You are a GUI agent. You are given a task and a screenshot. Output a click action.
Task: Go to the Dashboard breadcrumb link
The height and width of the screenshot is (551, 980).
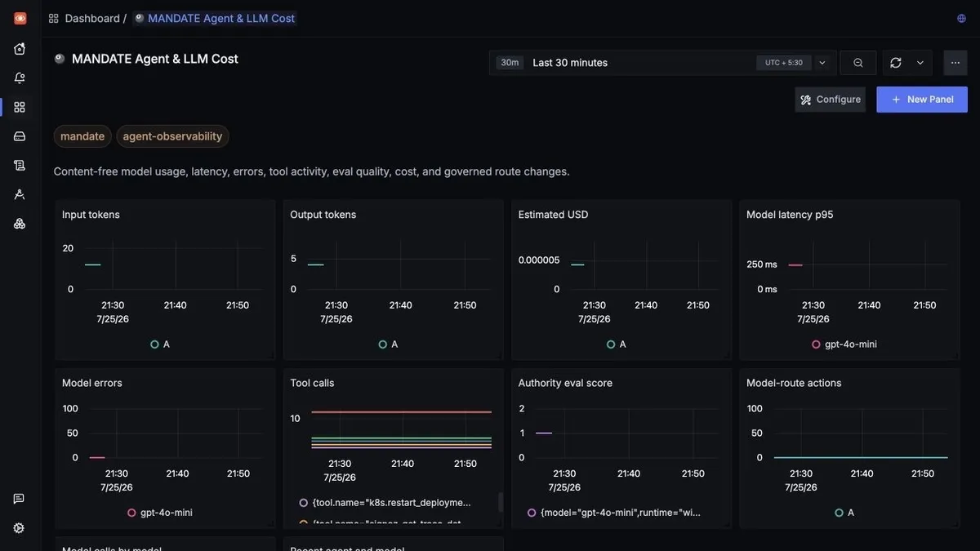tap(92, 18)
